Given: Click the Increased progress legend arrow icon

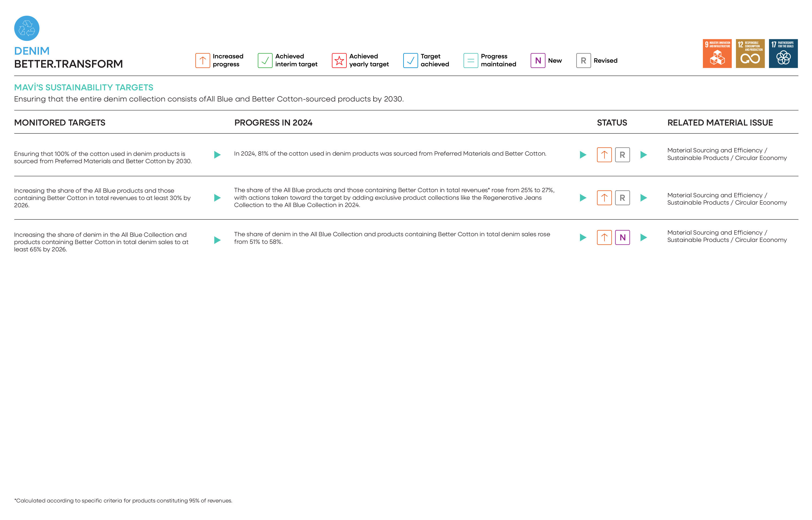Looking at the screenshot, I should coord(203,60).
